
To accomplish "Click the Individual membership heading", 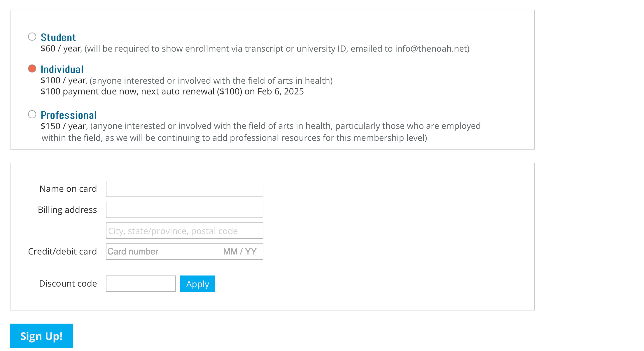I will 62,69.
